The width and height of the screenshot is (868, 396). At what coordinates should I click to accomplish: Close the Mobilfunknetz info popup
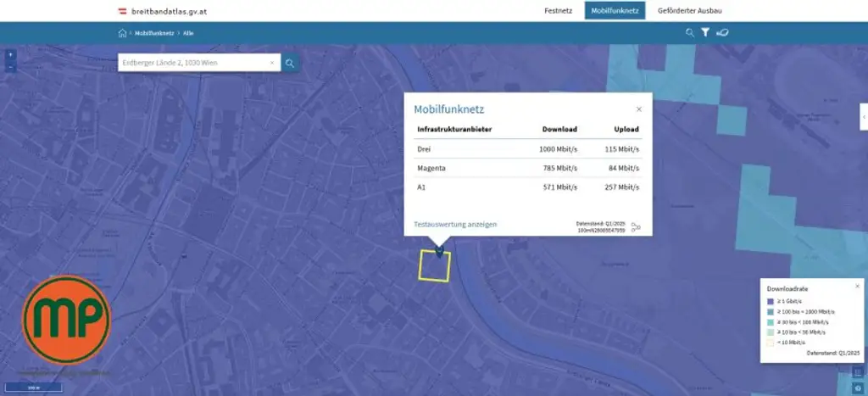click(639, 109)
